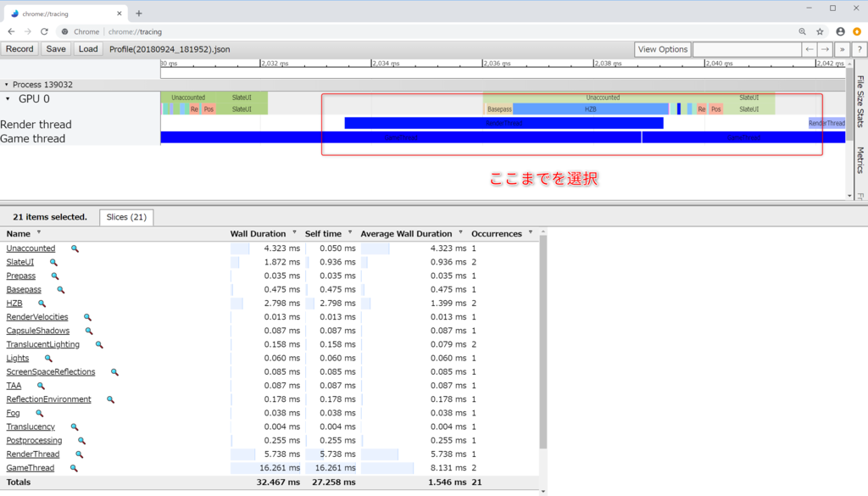Sort by Average Wall Duration column arrow
The width and height of the screenshot is (868, 496).
click(460, 232)
